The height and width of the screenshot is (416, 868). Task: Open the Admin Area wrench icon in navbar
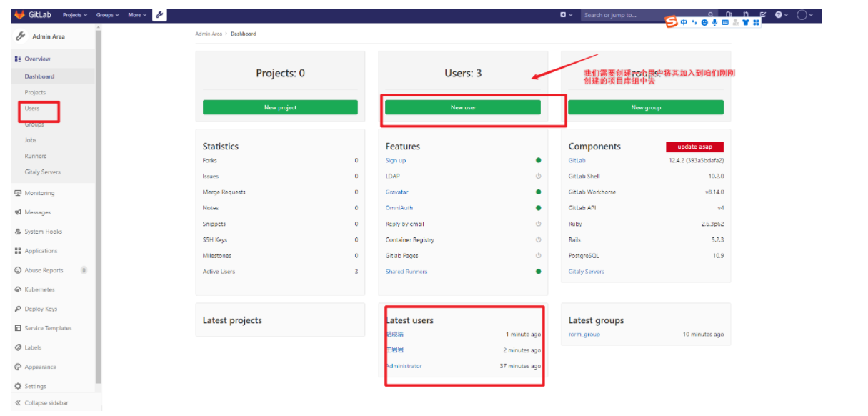pyautogui.click(x=160, y=15)
